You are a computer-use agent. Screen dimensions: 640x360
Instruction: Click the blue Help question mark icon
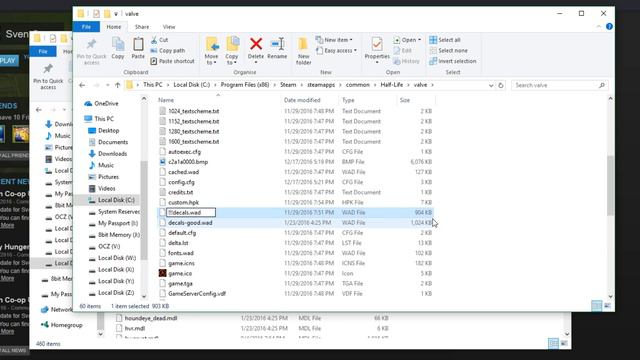pyautogui.click(x=609, y=27)
